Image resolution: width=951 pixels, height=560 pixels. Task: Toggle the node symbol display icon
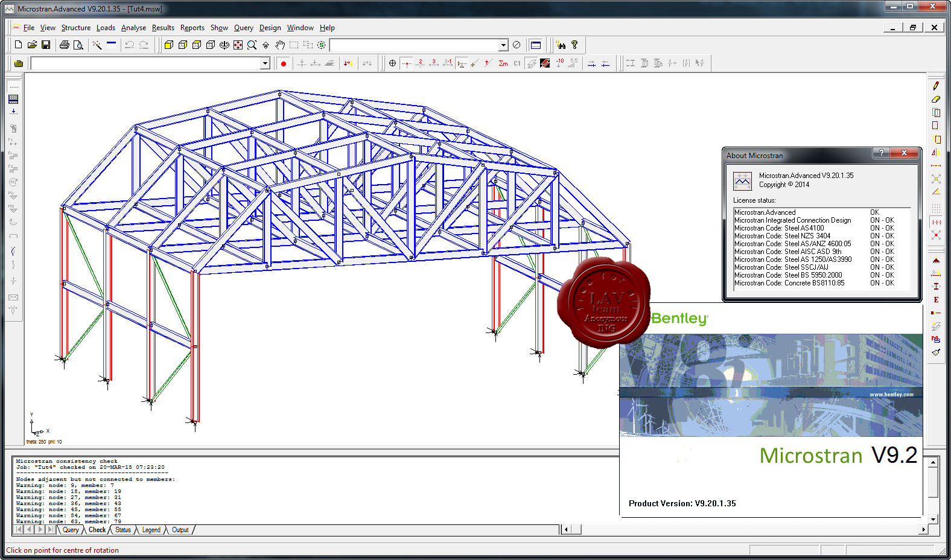pos(407,63)
